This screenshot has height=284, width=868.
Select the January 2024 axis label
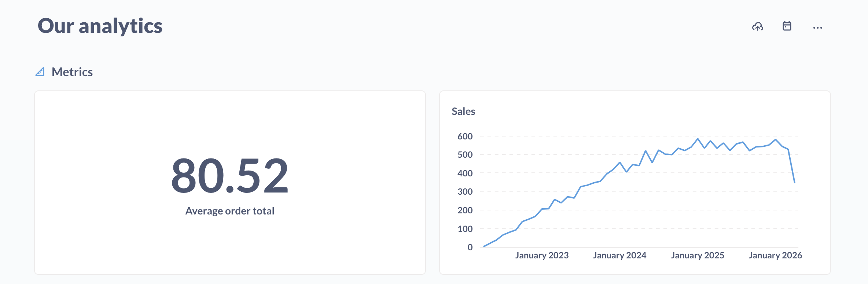point(619,255)
